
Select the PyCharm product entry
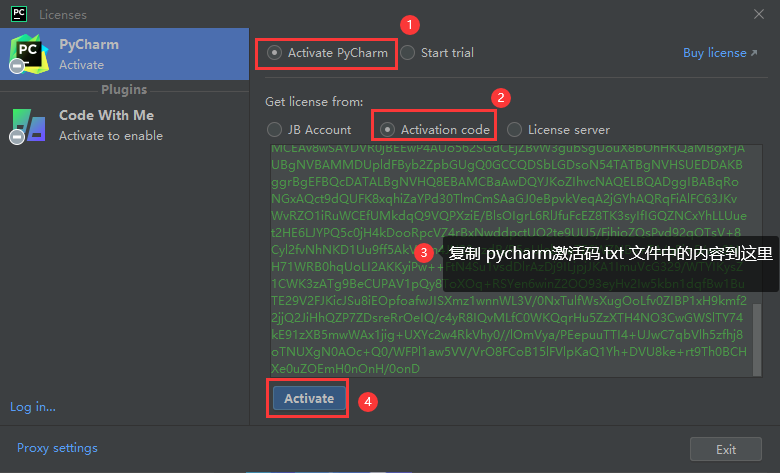(x=124, y=54)
